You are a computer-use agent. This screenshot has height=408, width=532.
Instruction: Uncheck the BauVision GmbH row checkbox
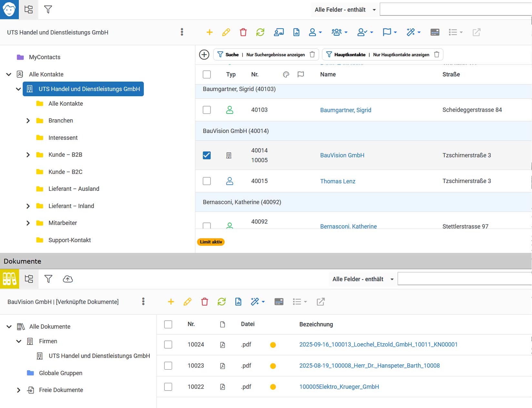tap(207, 155)
